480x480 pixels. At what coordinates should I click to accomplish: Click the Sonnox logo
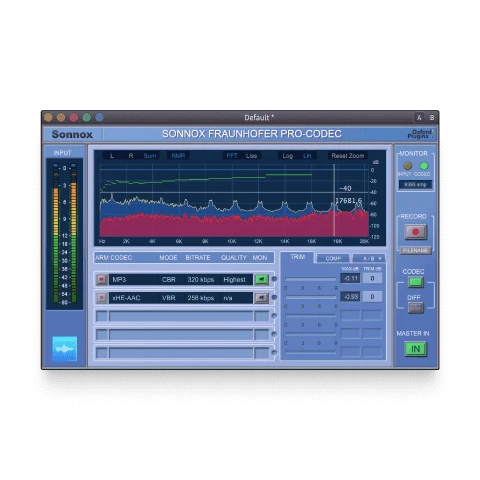point(72,134)
